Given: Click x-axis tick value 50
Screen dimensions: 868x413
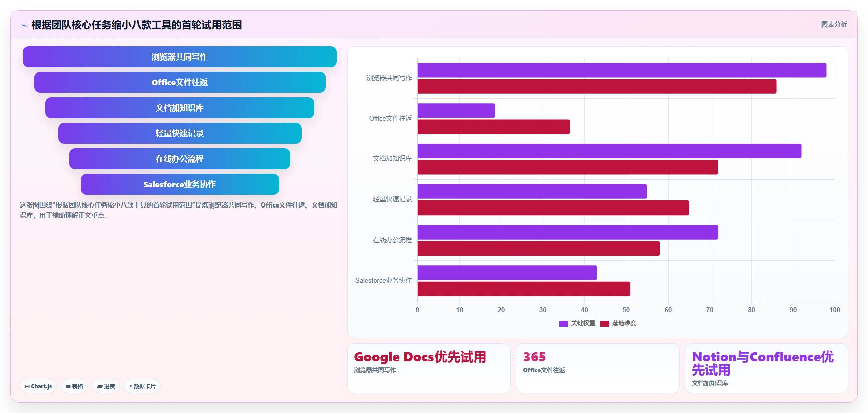Looking at the screenshot, I should click(626, 310).
